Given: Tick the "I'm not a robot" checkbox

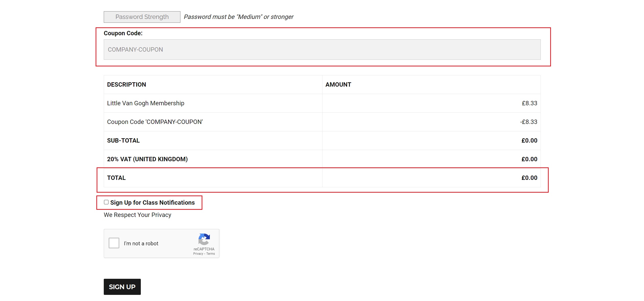Looking at the screenshot, I should coord(114,243).
